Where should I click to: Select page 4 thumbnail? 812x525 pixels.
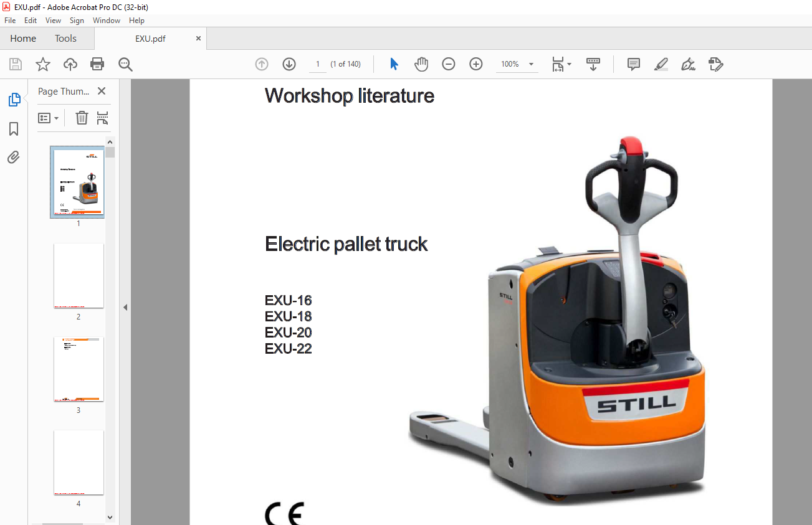79,463
